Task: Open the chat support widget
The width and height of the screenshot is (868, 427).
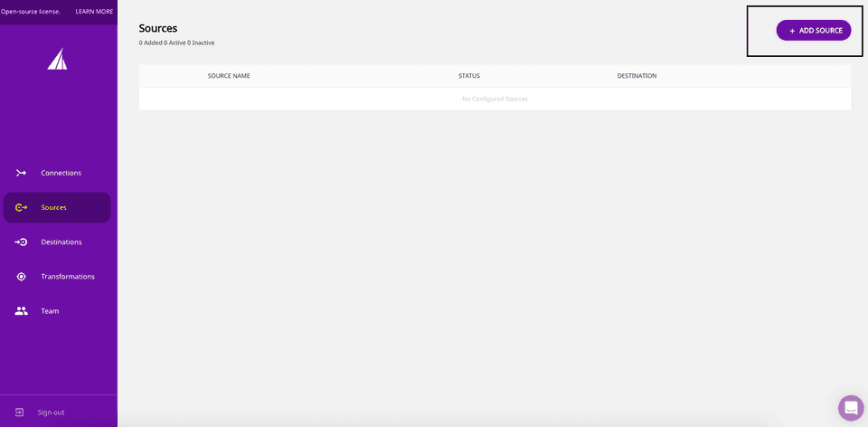Action: click(x=851, y=408)
